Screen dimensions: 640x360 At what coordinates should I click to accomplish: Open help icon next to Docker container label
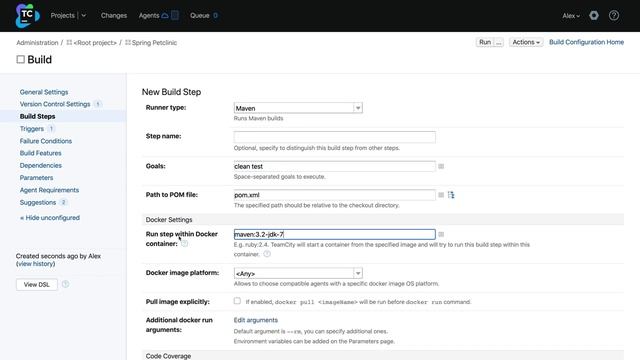(184, 243)
